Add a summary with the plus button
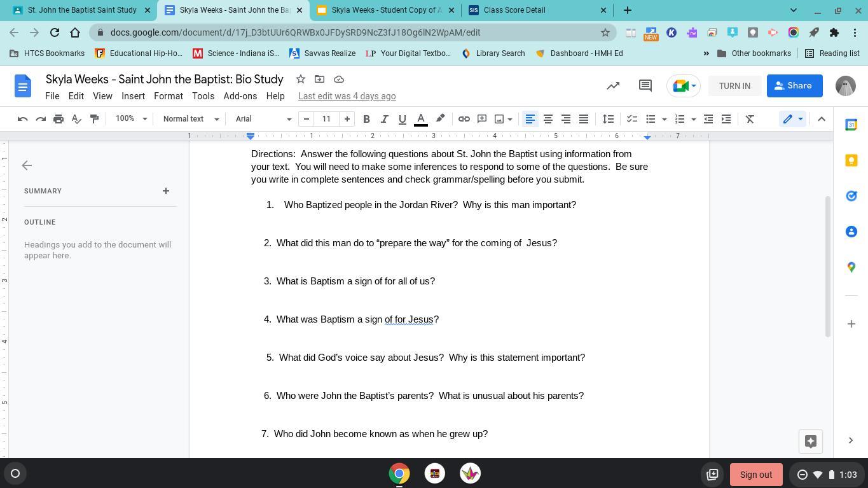The image size is (868, 488). [x=166, y=191]
